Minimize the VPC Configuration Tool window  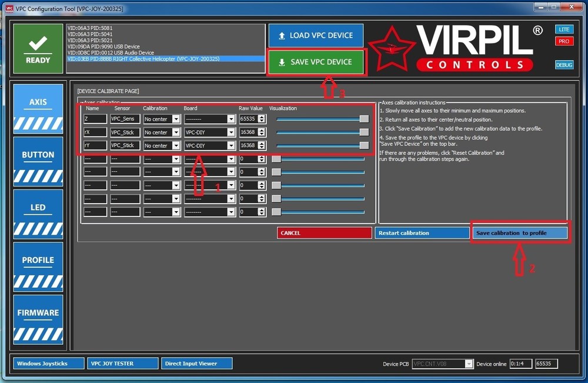pyautogui.click(x=540, y=7)
